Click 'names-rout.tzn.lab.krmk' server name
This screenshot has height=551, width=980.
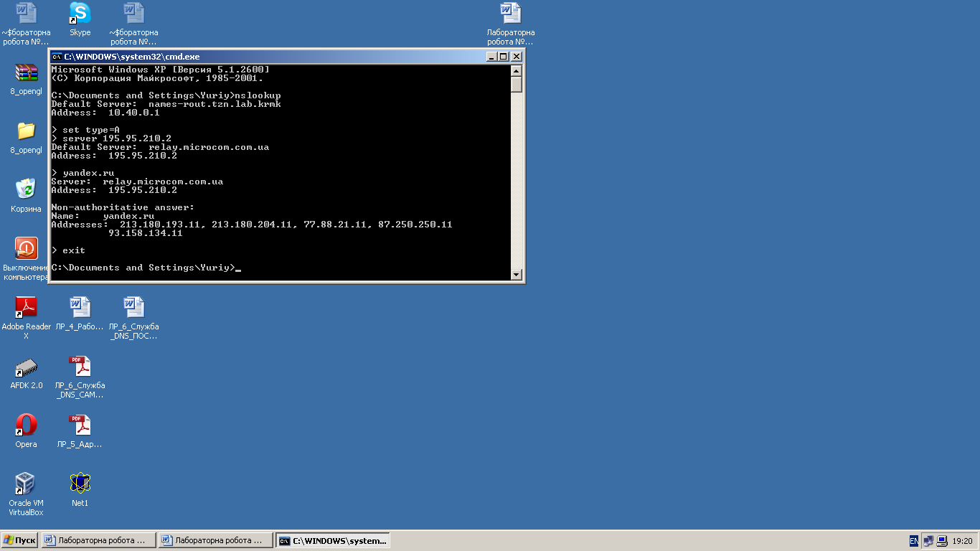pyautogui.click(x=215, y=103)
